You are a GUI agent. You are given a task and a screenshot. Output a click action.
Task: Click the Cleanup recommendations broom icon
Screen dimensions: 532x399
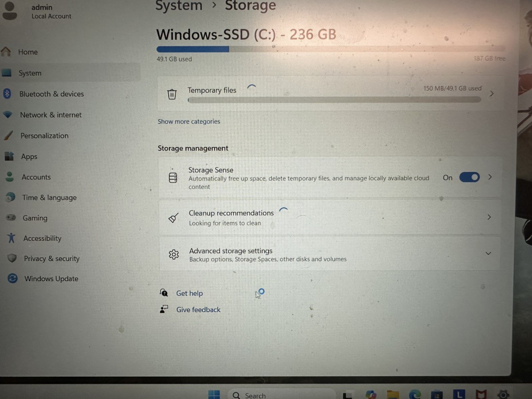(x=173, y=218)
